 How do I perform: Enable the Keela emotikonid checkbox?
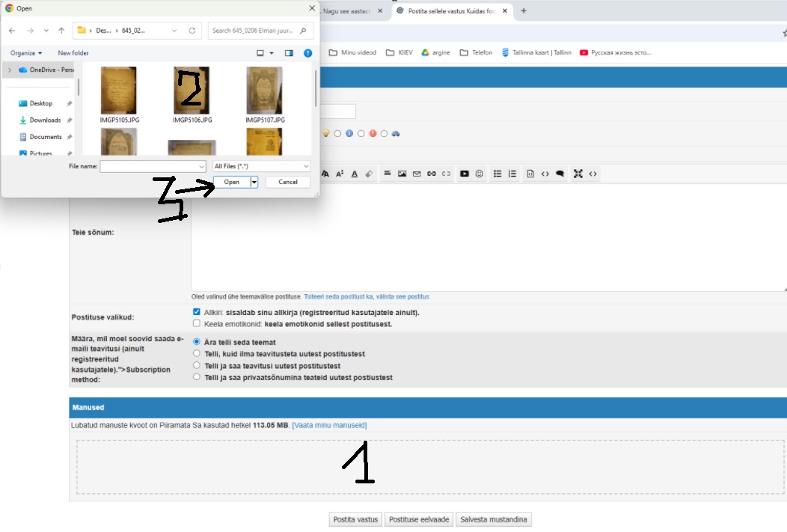pos(197,324)
